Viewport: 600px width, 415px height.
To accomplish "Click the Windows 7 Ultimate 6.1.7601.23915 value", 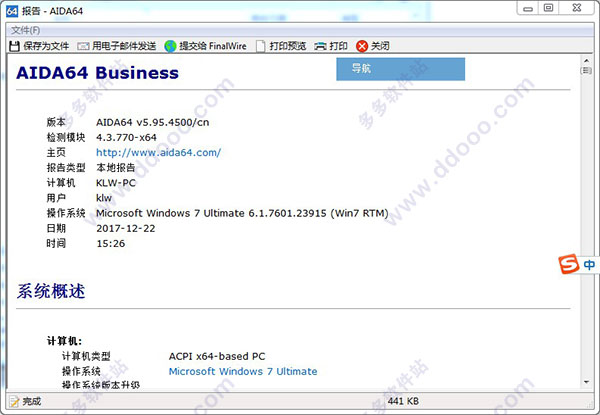I will [x=242, y=213].
